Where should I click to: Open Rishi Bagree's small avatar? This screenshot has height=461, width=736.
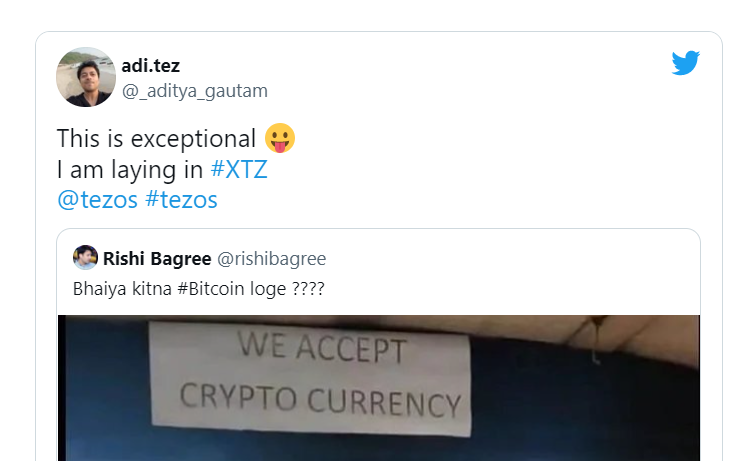click(85, 257)
